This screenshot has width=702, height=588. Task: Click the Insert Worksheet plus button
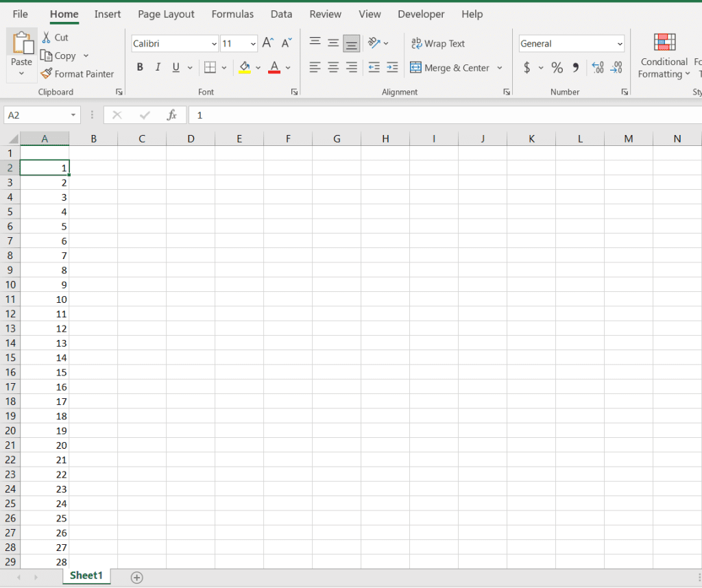[x=136, y=578]
